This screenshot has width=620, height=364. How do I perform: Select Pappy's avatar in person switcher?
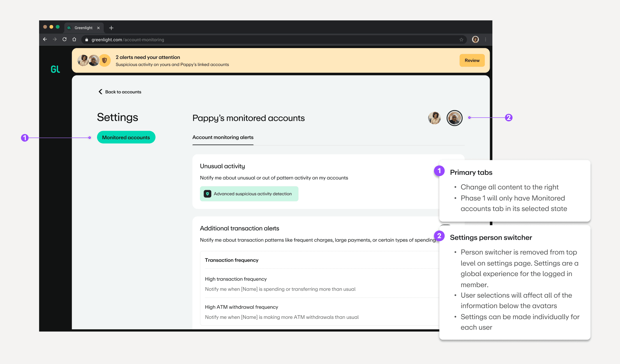point(454,118)
